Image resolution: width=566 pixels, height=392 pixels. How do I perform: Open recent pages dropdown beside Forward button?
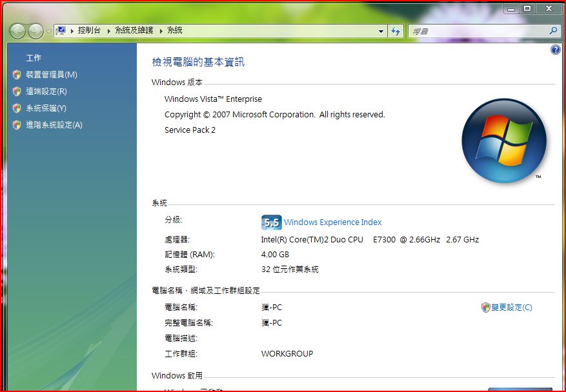[48, 31]
